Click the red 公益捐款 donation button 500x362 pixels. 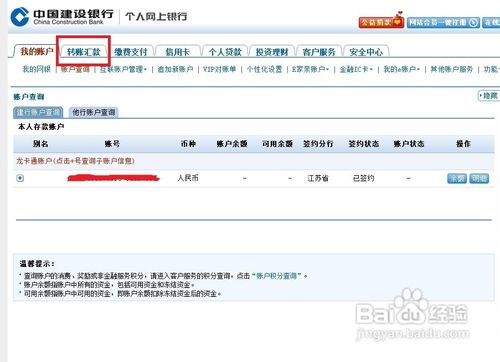381,22
